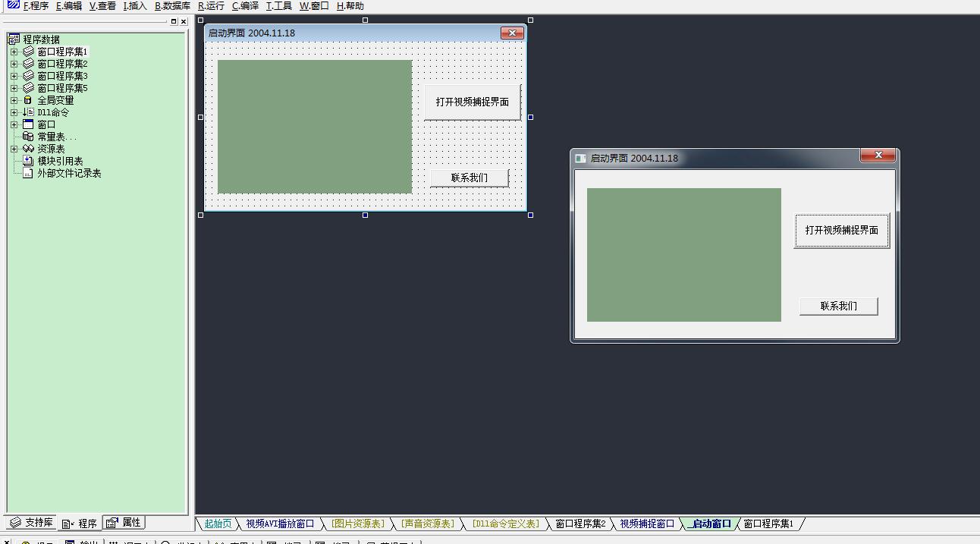
Task: Open the W.窗口 menu
Action: point(314,5)
